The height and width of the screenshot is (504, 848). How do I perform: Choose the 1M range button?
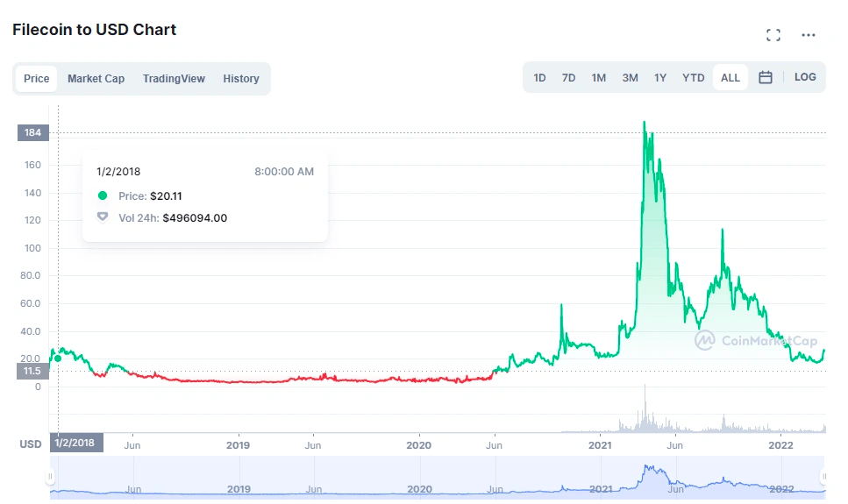[x=598, y=78]
